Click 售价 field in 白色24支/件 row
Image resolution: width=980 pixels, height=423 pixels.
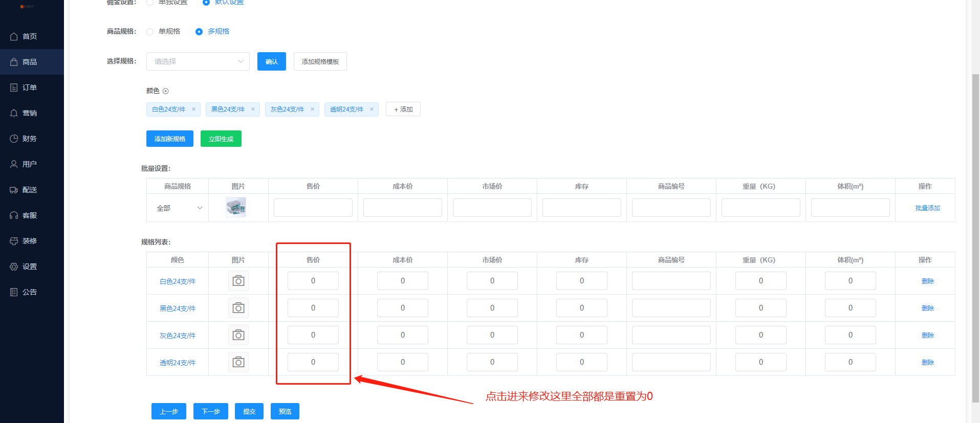point(313,281)
